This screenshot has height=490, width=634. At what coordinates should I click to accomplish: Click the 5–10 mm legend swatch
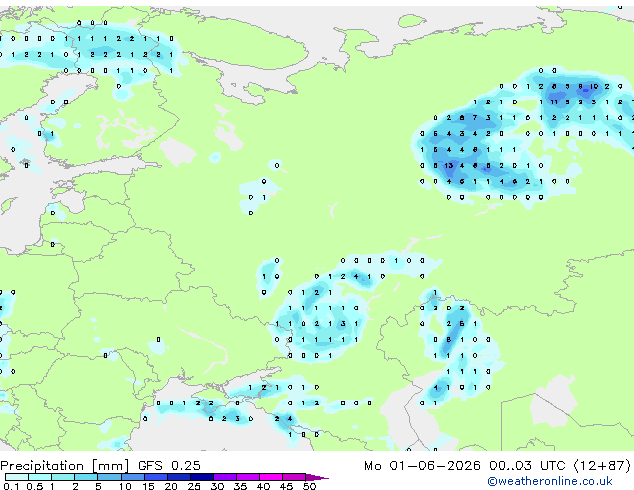(x=109, y=477)
